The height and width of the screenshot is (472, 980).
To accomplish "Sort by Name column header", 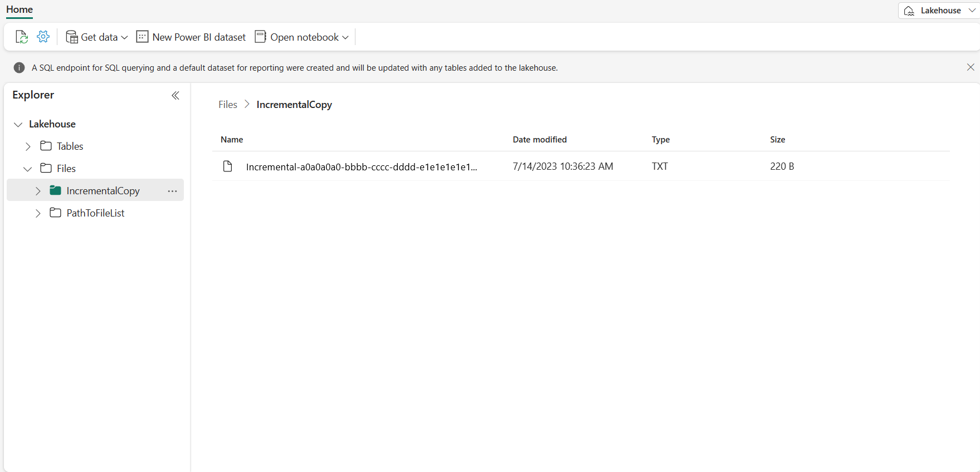I will 232,140.
